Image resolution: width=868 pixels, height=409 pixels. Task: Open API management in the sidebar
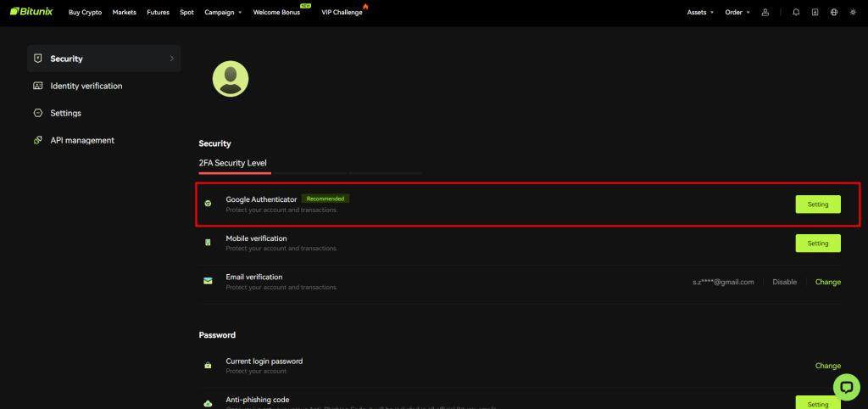point(81,140)
